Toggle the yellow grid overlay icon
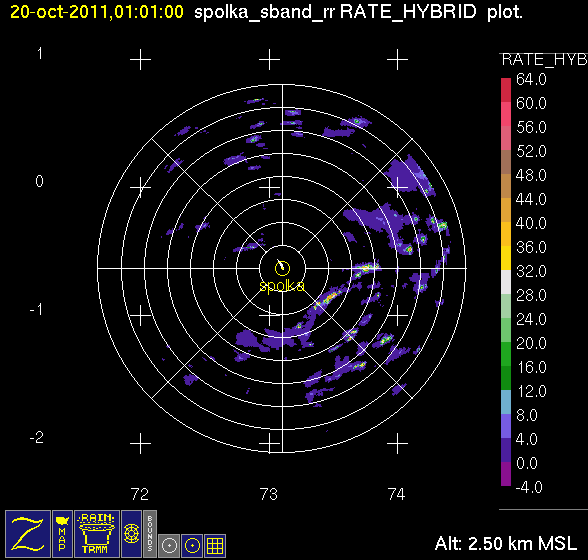The height and width of the screenshot is (560, 588). (x=215, y=545)
